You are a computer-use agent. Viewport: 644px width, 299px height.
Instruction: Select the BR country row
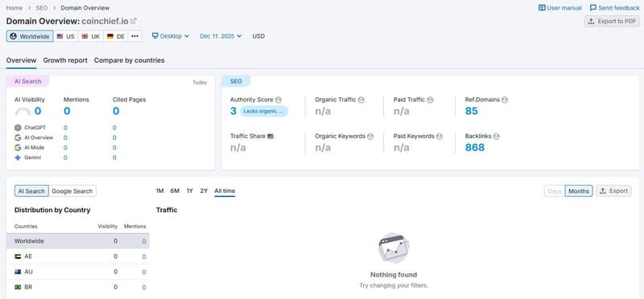pyautogui.click(x=77, y=287)
